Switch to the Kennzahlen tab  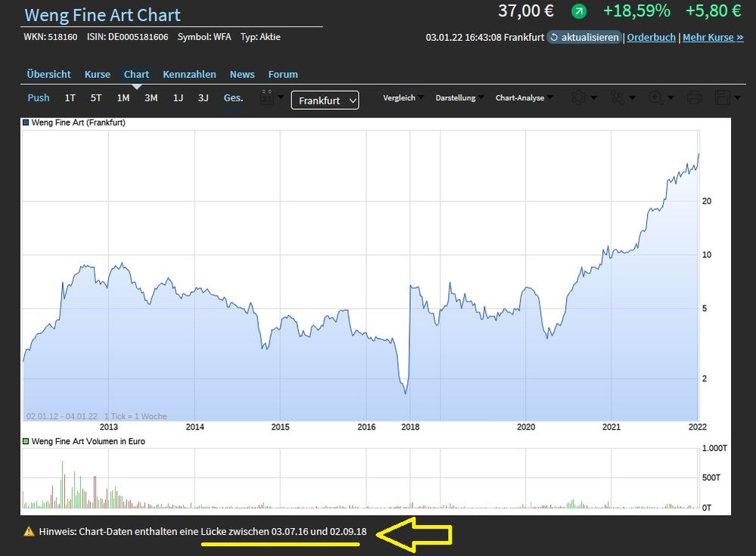[x=189, y=74]
